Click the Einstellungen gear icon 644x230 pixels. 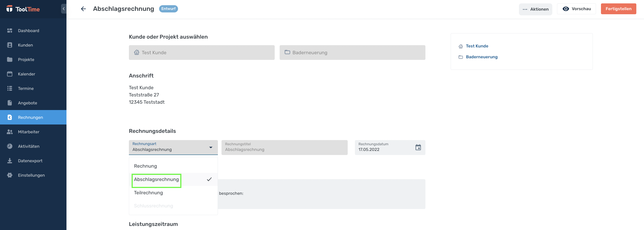[10, 175]
